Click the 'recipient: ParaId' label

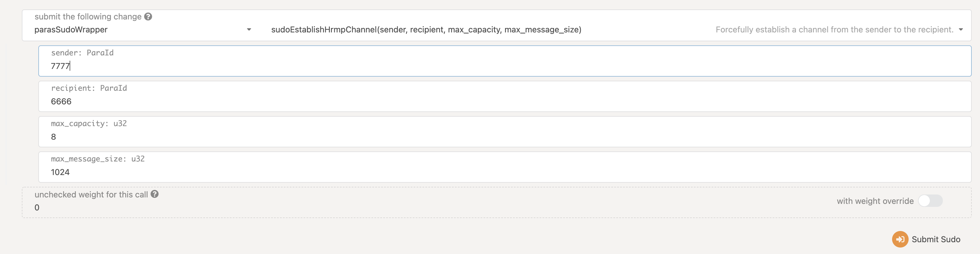click(x=89, y=88)
